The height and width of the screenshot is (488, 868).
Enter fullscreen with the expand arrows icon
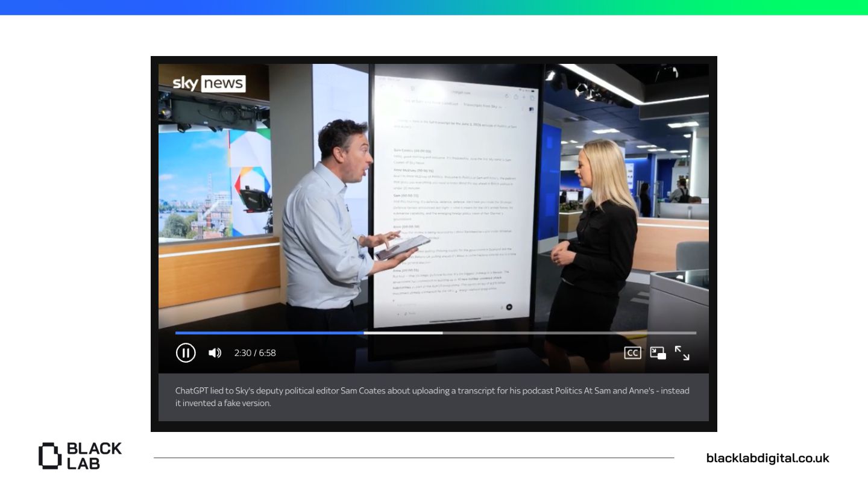[x=682, y=353]
